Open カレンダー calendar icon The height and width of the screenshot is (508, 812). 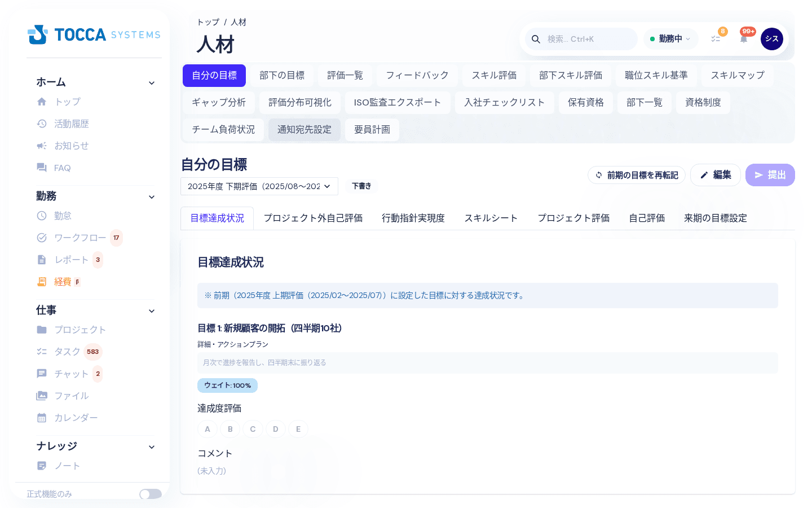pos(42,418)
